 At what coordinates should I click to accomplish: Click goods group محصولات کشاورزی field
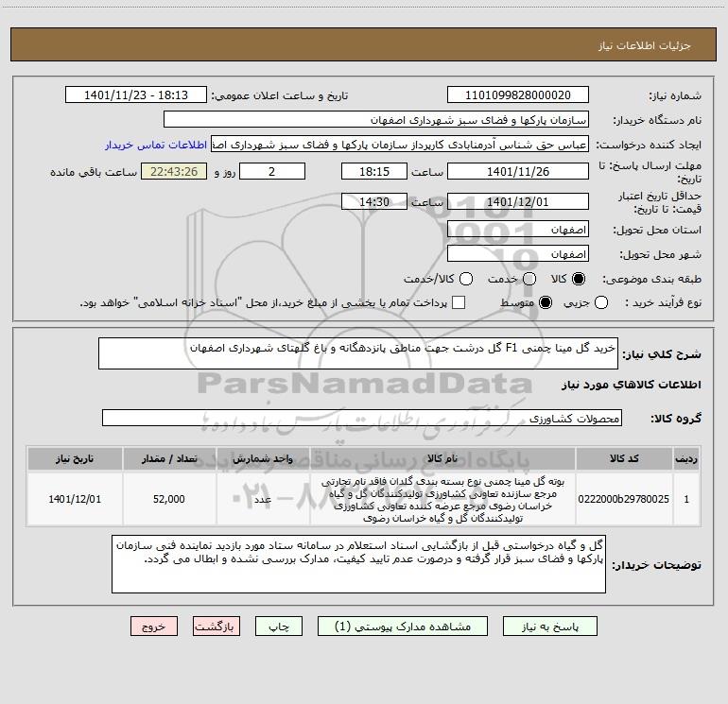pyautogui.click(x=362, y=418)
